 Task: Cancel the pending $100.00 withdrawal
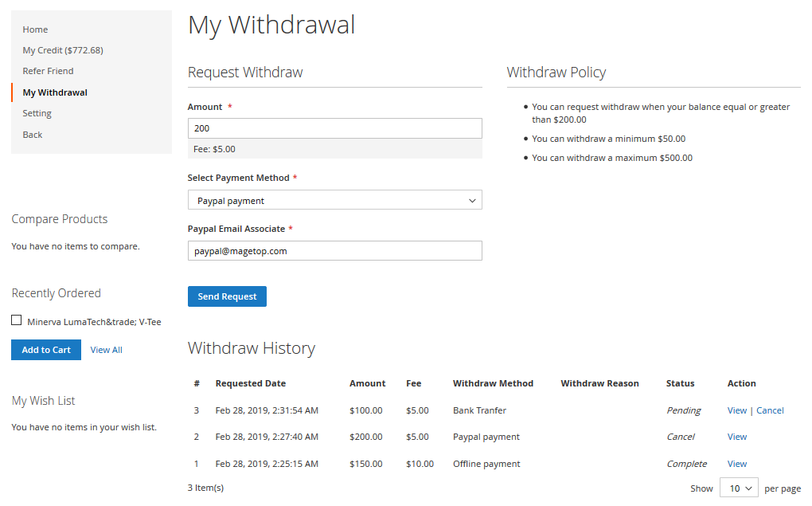[x=770, y=410]
